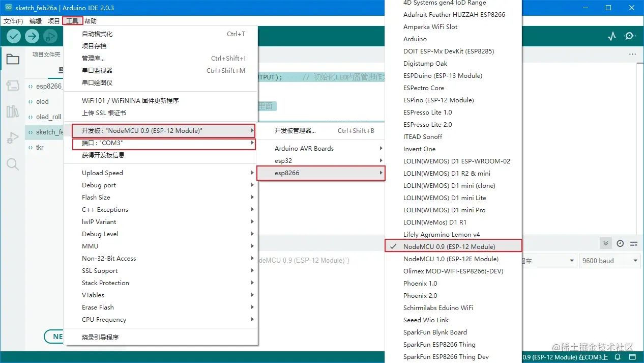This screenshot has height=363, width=644.
Task: Choose 项目存档 menu entry
Action: pyautogui.click(x=161, y=46)
